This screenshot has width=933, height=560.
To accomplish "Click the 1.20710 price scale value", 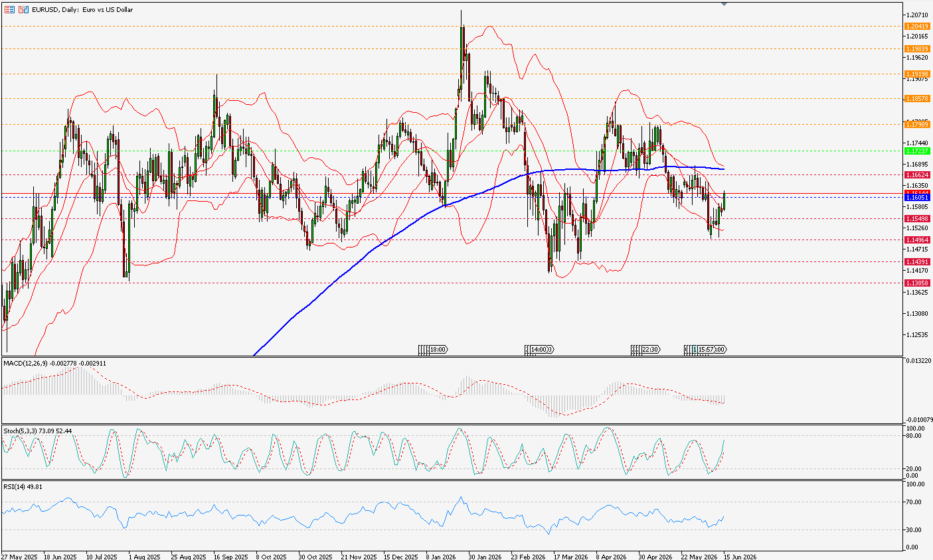I will (916, 15).
